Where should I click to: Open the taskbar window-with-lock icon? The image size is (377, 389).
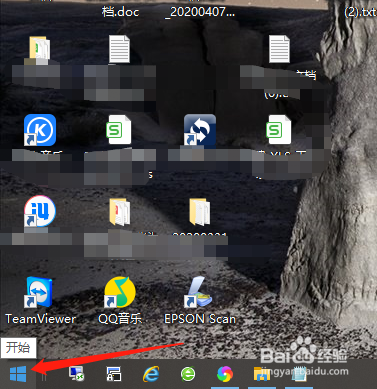click(114, 374)
